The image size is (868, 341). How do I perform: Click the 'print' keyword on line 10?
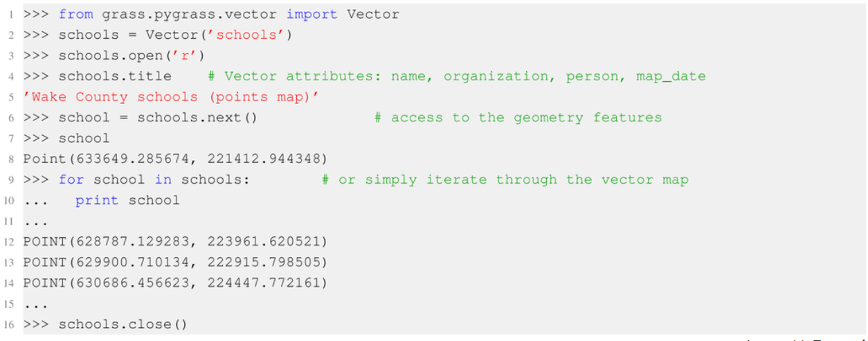pos(98,200)
